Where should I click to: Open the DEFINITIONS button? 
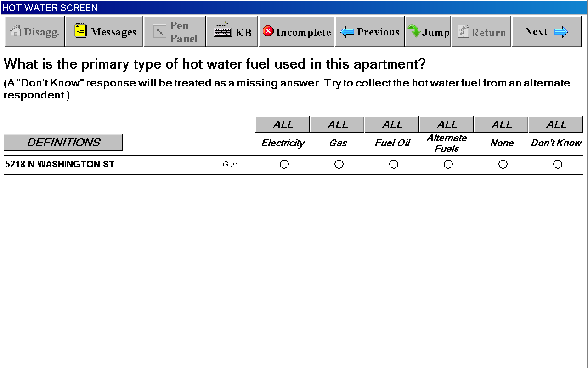coord(63,143)
